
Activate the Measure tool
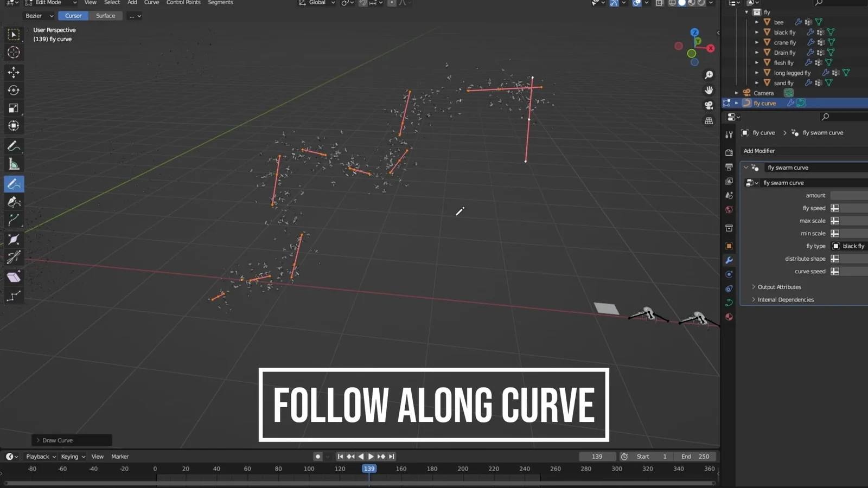[14, 164]
